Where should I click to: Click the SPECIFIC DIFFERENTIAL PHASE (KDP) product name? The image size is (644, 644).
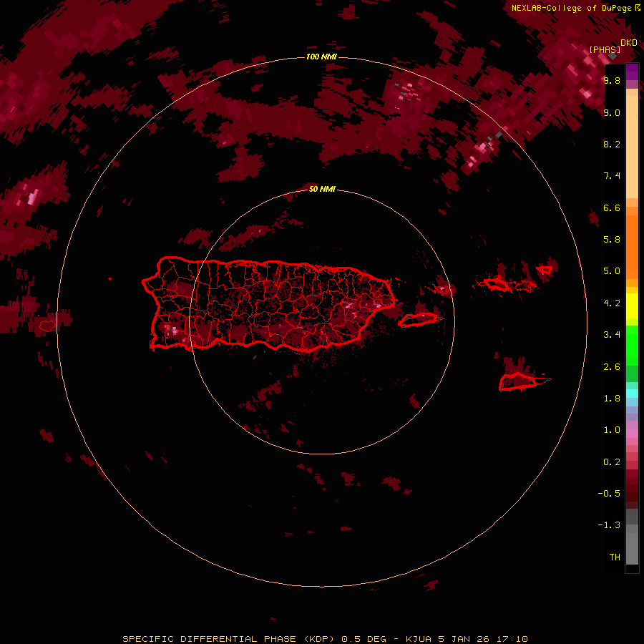coord(229,639)
